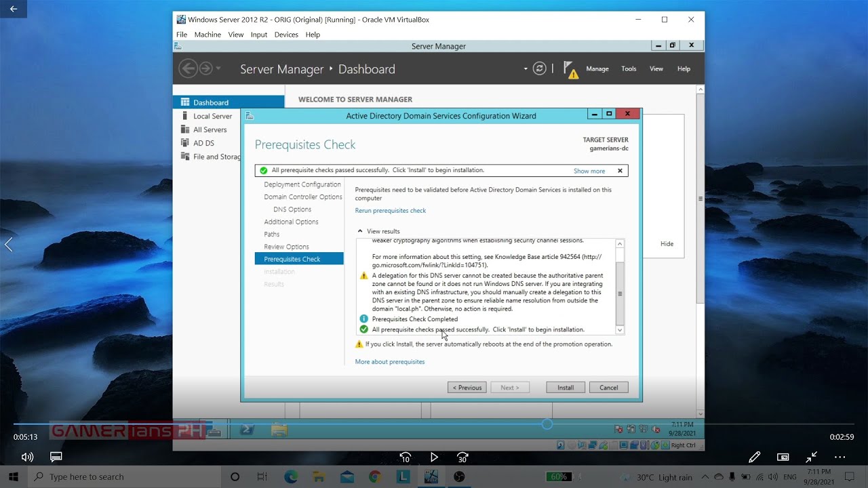Go to Paths step
Image resolution: width=868 pixels, height=488 pixels.
(x=271, y=234)
